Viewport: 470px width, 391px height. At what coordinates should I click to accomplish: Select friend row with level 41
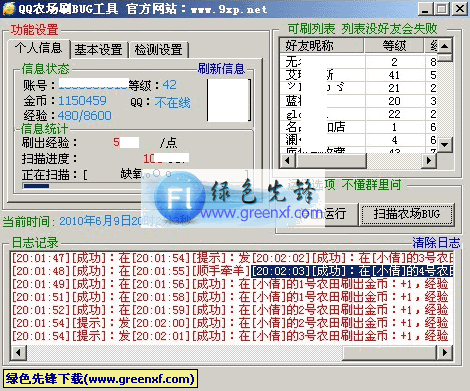[x=359, y=75]
